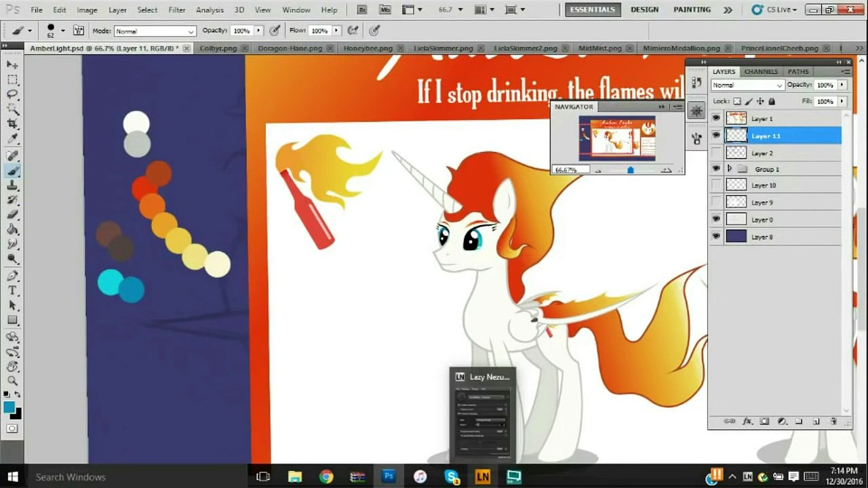The height and width of the screenshot is (488, 868).
Task: Create new adjustment layer
Action: pos(781,421)
